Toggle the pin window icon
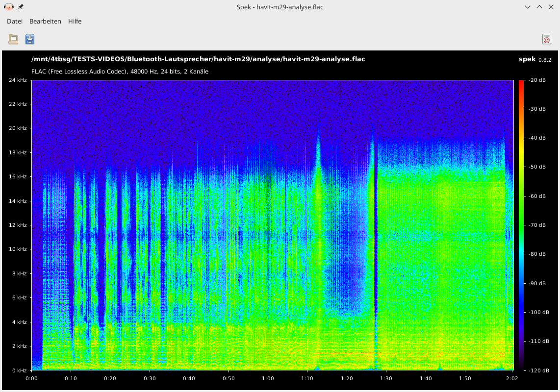This screenshot has width=560, height=392. pos(21,7)
